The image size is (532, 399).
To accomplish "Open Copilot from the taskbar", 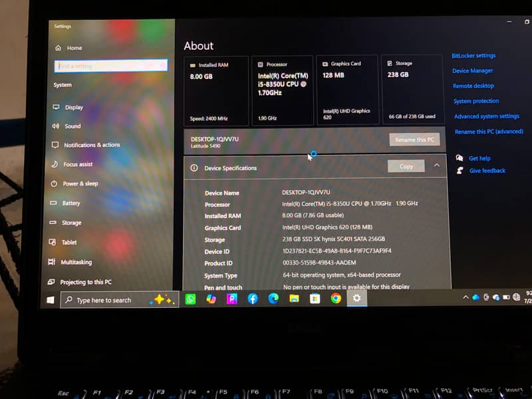I will [211, 299].
